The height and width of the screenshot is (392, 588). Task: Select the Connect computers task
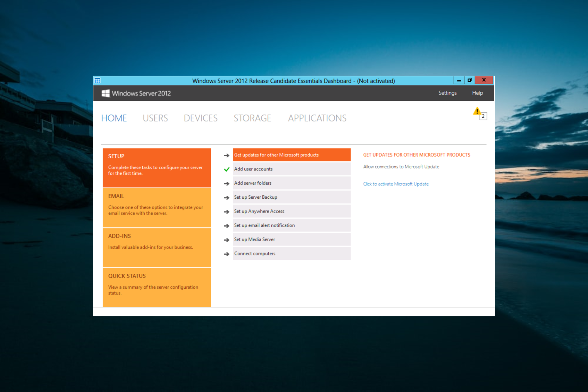click(x=292, y=254)
